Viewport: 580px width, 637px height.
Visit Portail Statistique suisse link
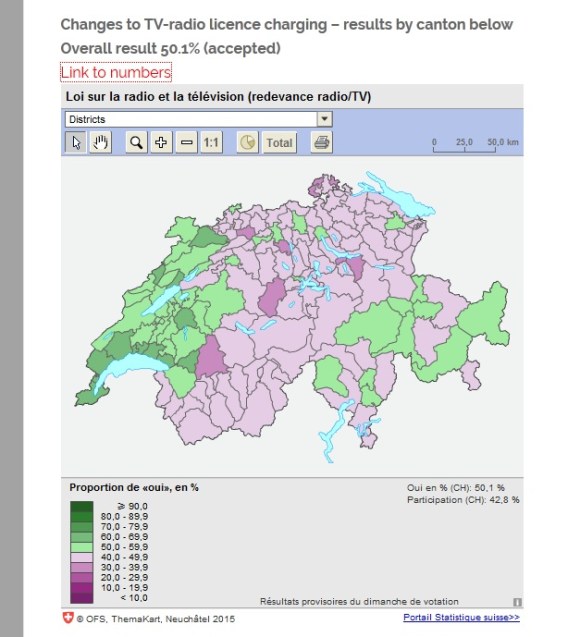461,618
